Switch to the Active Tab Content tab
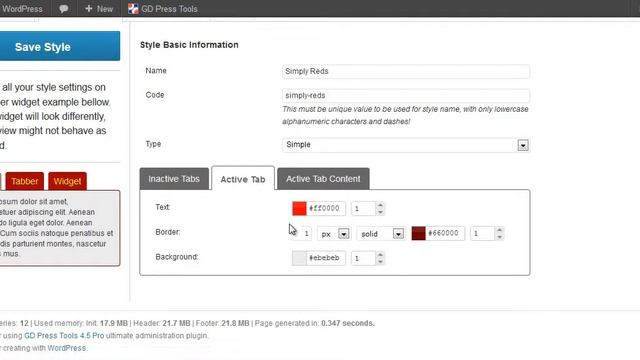This screenshot has width=640, height=360. (323, 179)
